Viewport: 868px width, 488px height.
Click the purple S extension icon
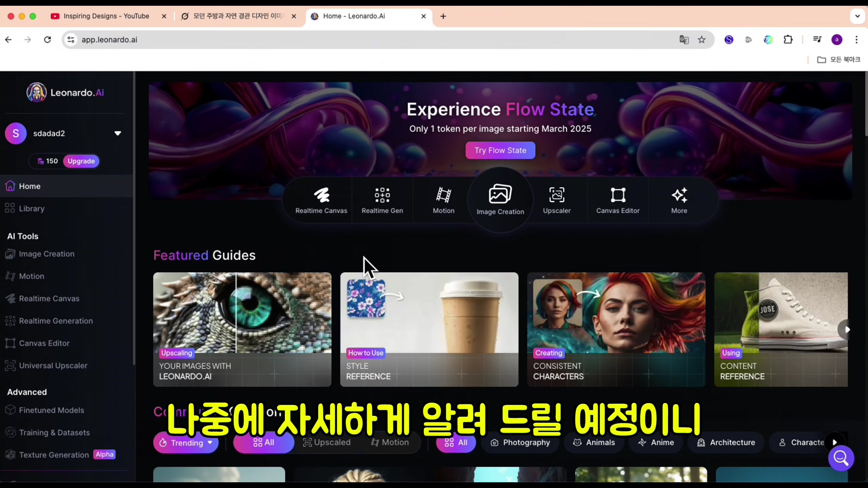[x=728, y=40]
